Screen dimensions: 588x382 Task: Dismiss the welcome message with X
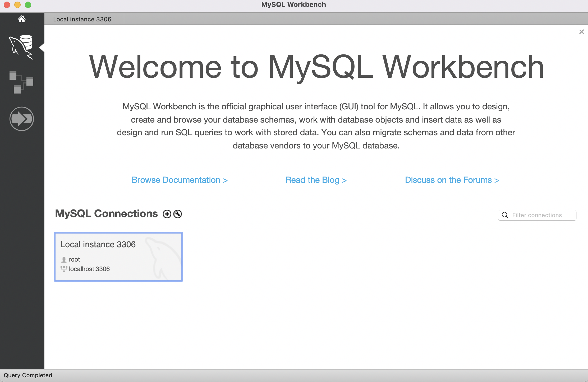581,32
